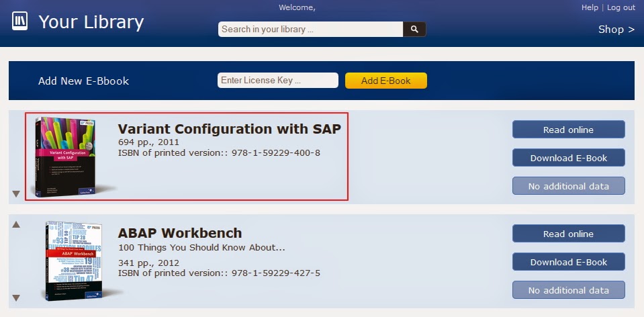Move ABAP Workbench down with the down arrow
This screenshot has width=644, height=317.
tap(16, 298)
